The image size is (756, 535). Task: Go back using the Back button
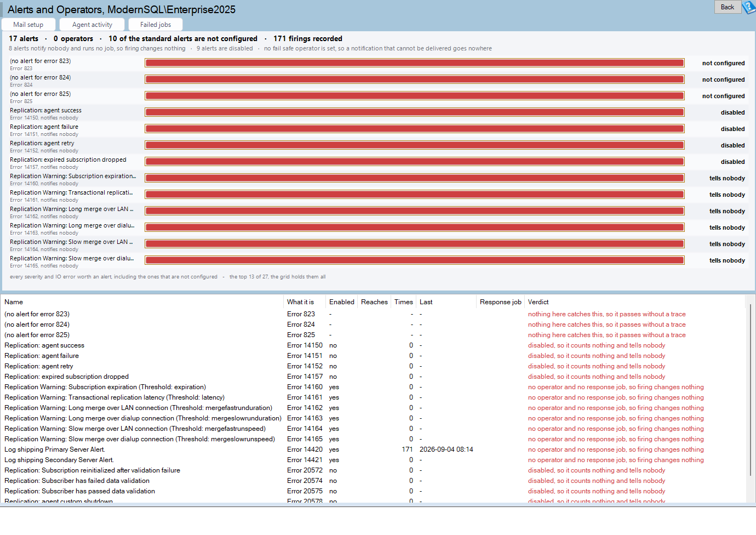pos(728,7)
